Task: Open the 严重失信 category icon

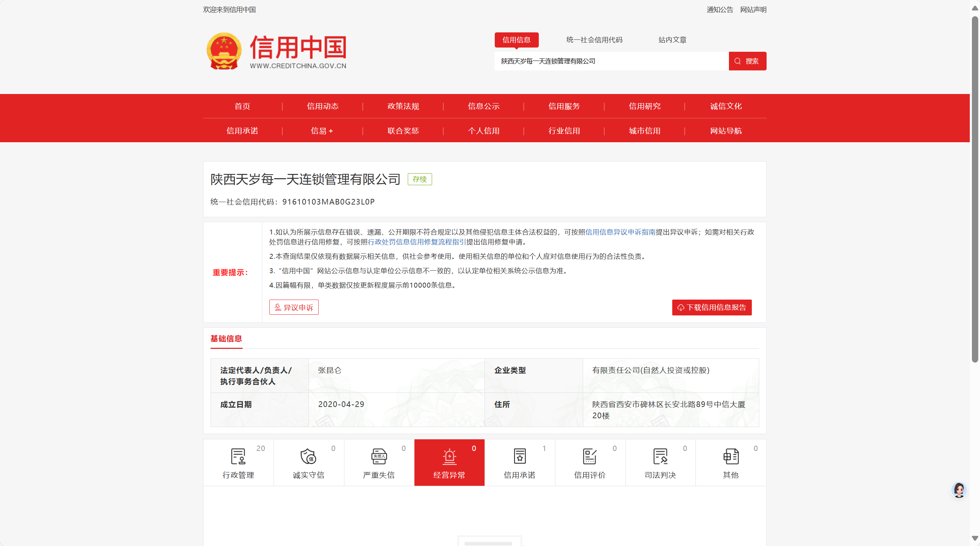Action: point(379,456)
